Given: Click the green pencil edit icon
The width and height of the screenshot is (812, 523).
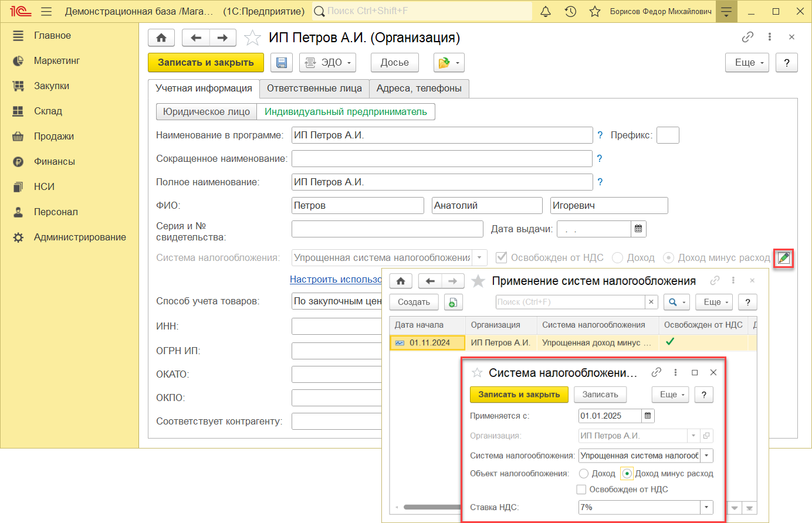Looking at the screenshot, I should point(784,258).
